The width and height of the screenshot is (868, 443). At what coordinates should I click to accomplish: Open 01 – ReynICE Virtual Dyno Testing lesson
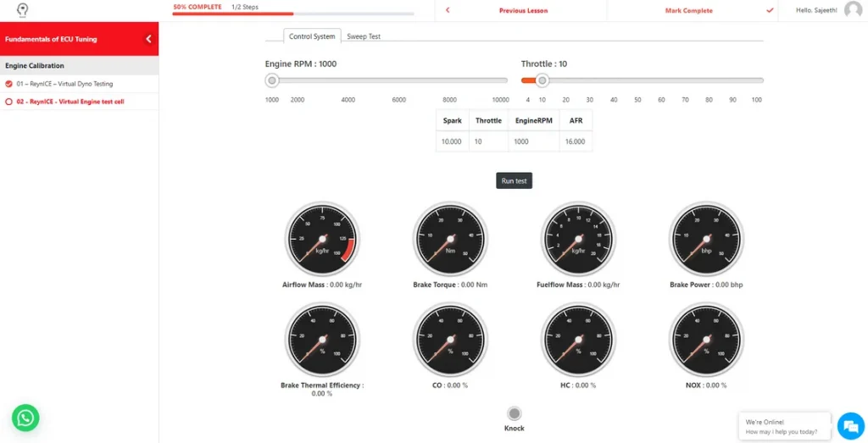64,84
